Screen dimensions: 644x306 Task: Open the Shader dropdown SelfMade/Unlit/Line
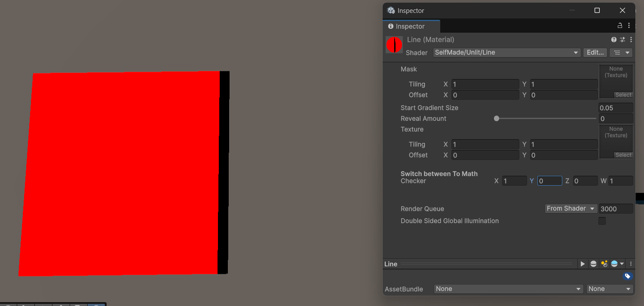pos(507,52)
